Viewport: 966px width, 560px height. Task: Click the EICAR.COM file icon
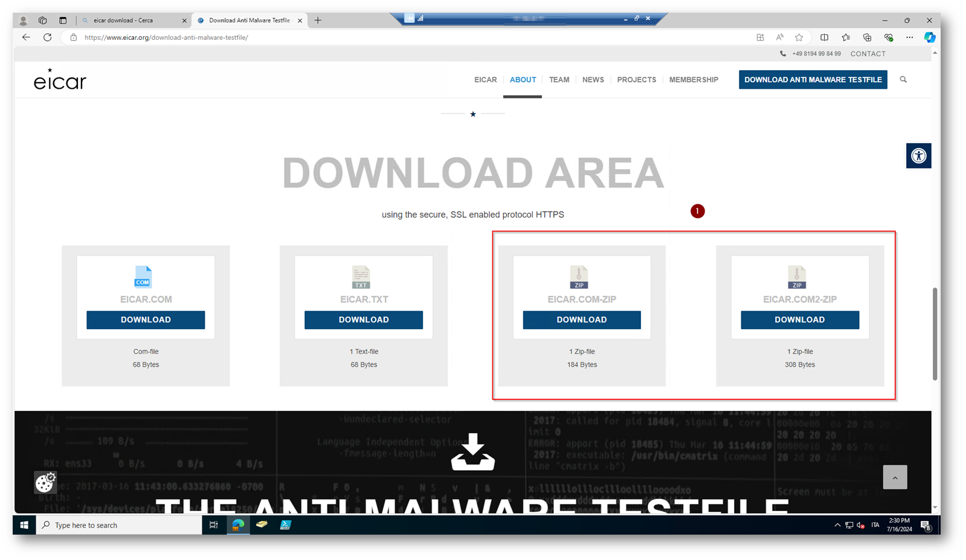point(143,277)
